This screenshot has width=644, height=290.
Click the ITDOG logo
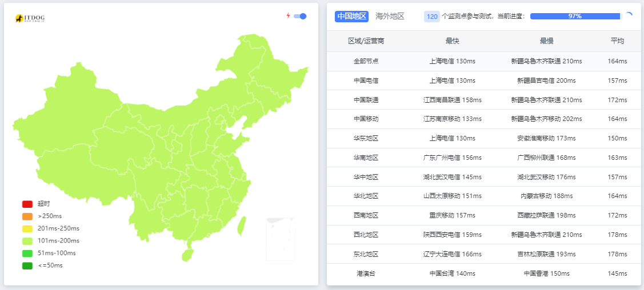coord(30,18)
